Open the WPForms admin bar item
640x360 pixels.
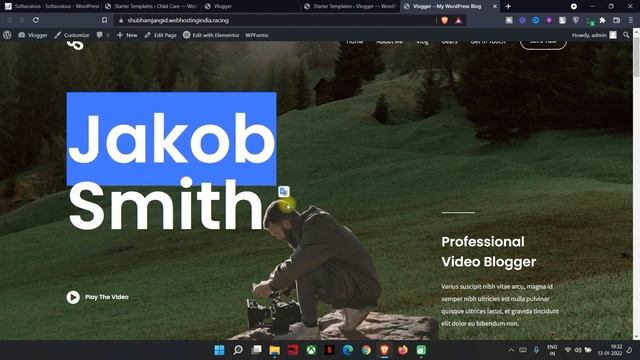257,35
